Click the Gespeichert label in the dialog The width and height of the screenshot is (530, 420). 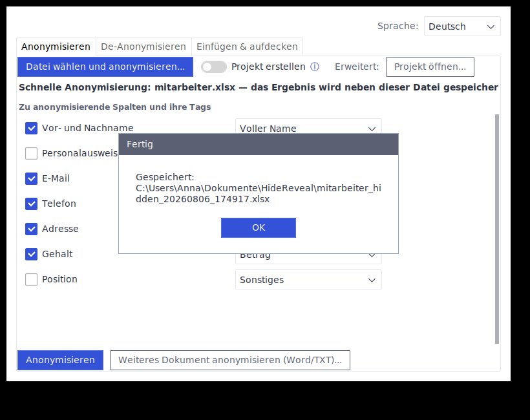click(165, 177)
